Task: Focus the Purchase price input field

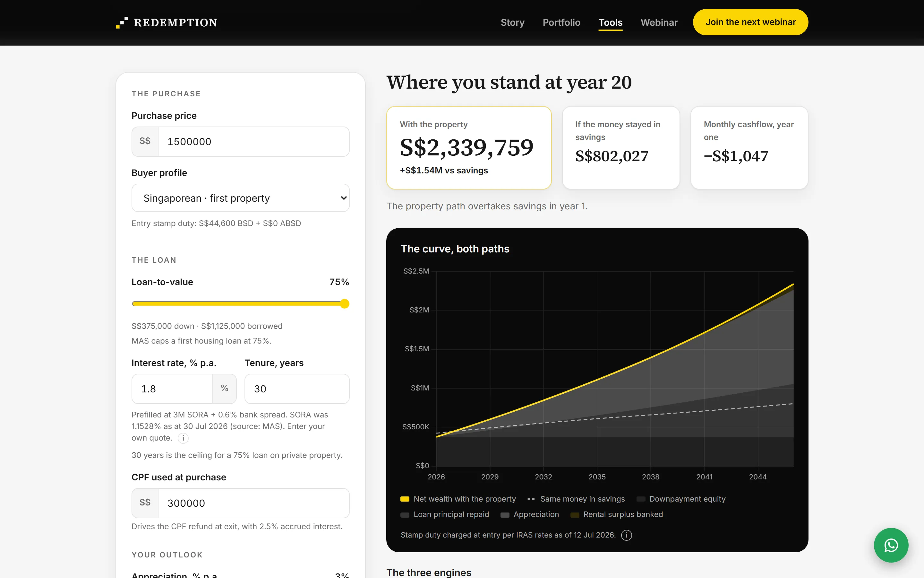Action: [x=253, y=142]
